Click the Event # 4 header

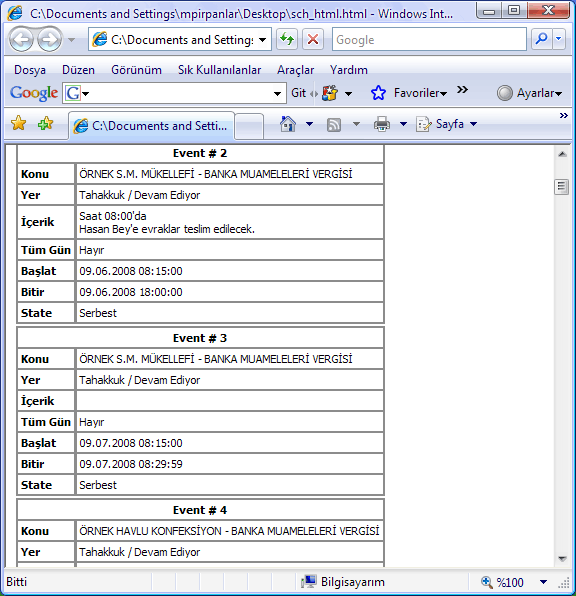coord(200,510)
